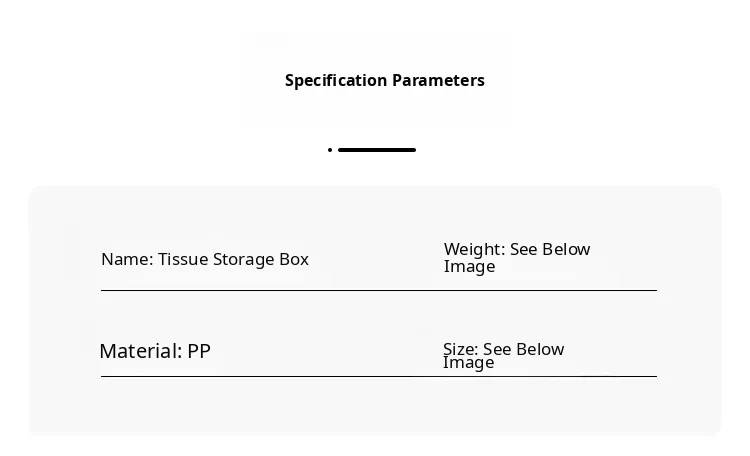750x456 pixels.
Task: Click the black bar under the heading
Action: click(376, 150)
